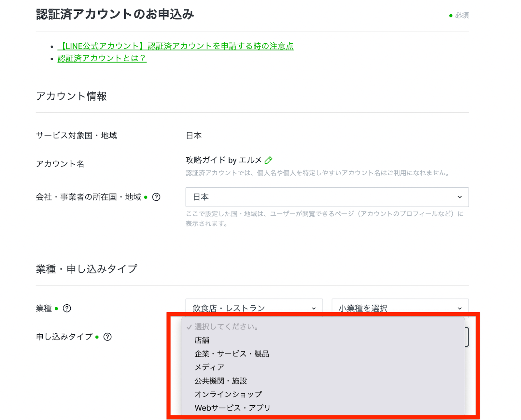The image size is (521, 420).
Task: Pick 公共機関・施設 option
Action: tap(220, 381)
